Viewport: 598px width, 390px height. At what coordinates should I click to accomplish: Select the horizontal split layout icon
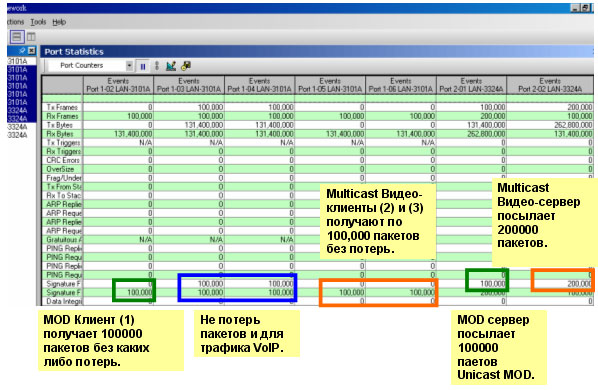[x=17, y=37]
